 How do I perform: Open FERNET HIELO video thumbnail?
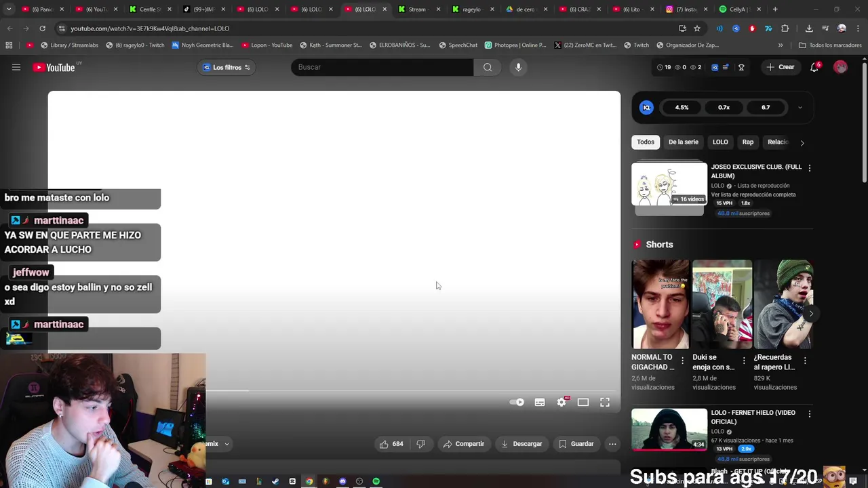[669, 429]
